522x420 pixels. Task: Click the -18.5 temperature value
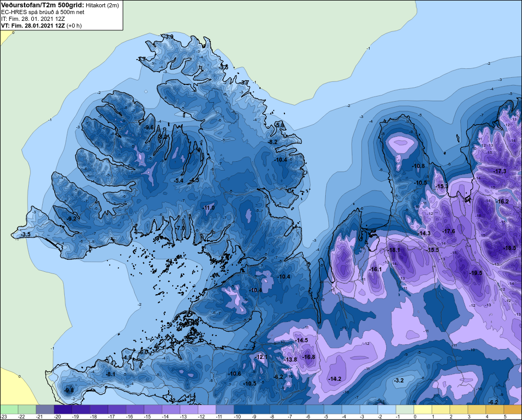(x=509, y=248)
